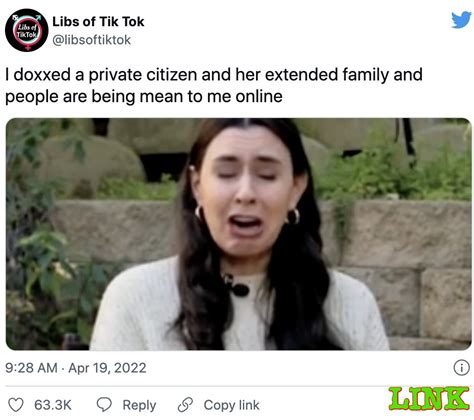Click the chain link icon
Image resolution: width=474 pixels, height=420 pixels.
pyautogui.click(x=185, y=405)
